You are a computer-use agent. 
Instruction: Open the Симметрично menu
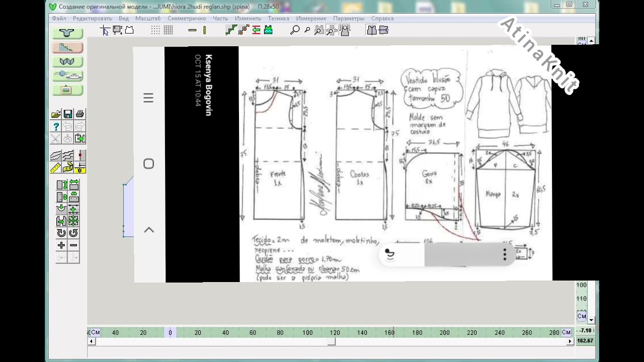[187, 19]
